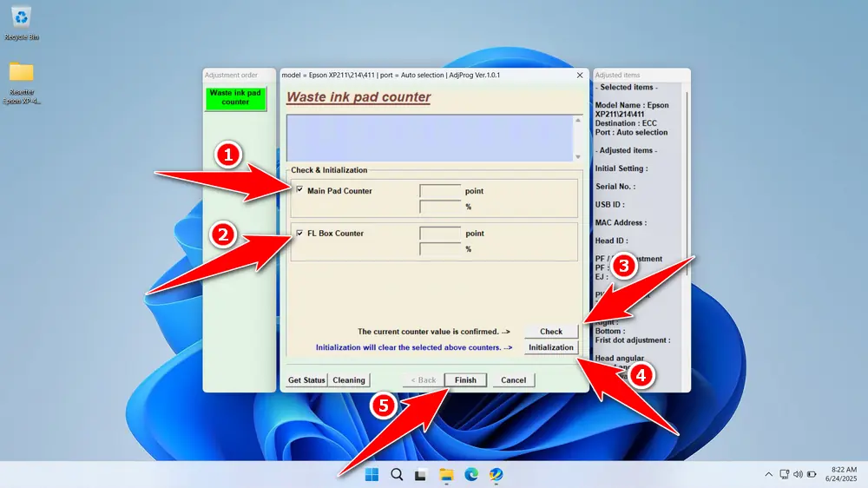Launch File Explorer from taskbar
The image size is (868, 488).
click(446, 475)
